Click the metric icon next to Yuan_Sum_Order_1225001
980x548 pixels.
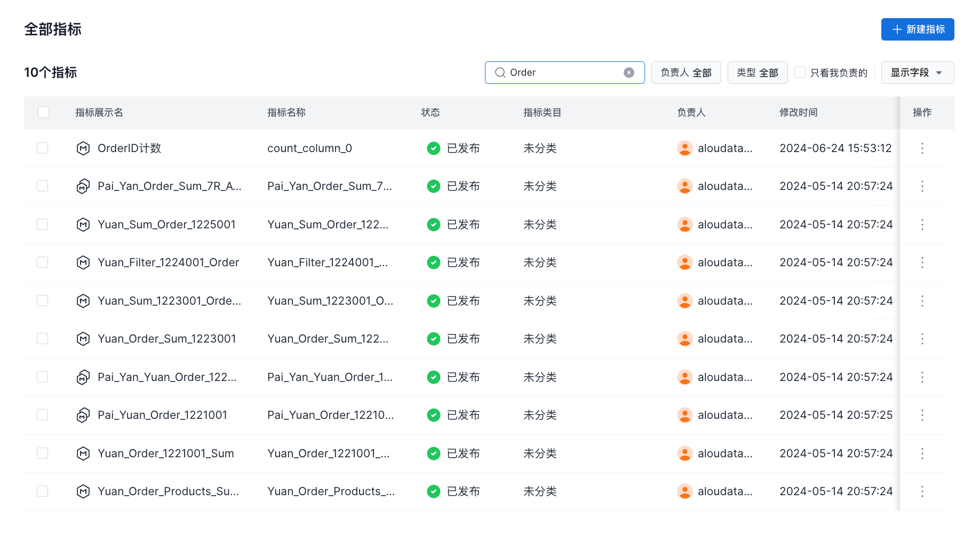[83, 225]
